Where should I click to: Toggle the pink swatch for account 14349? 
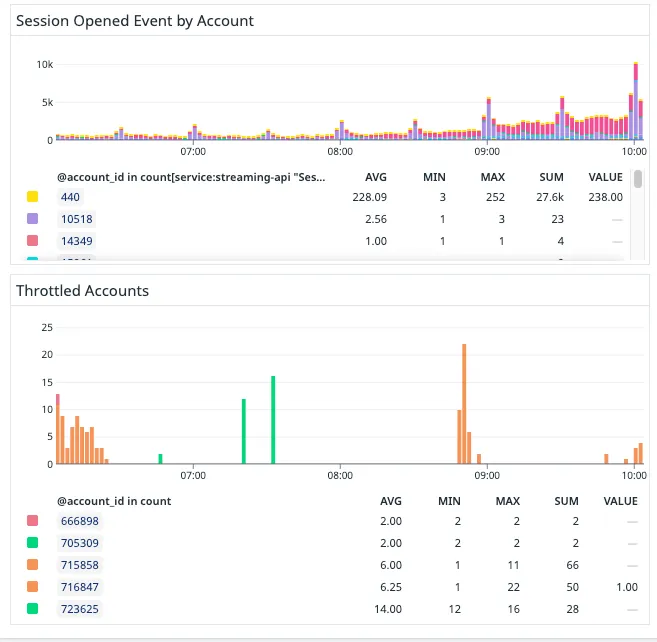tap(32, 241)
